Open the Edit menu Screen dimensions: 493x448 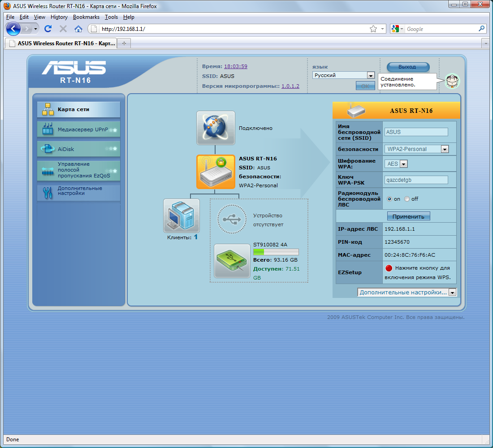tap(24, 17)
